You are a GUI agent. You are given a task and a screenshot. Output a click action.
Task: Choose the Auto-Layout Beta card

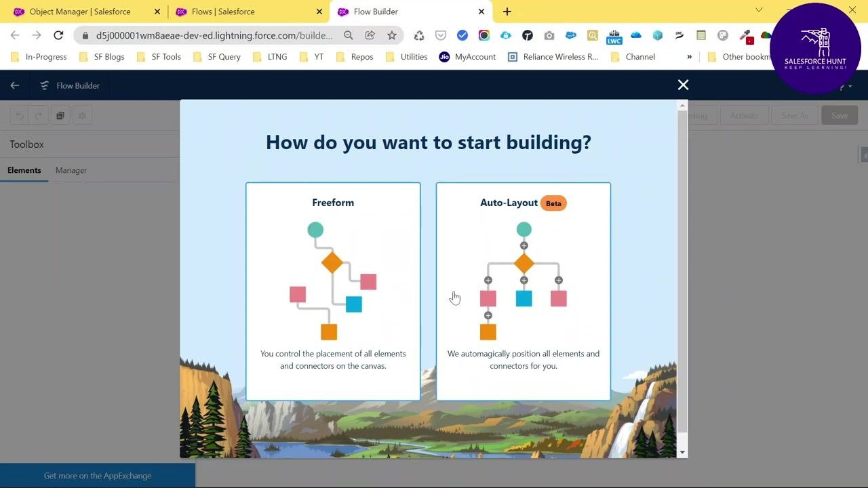coord(523,291)
